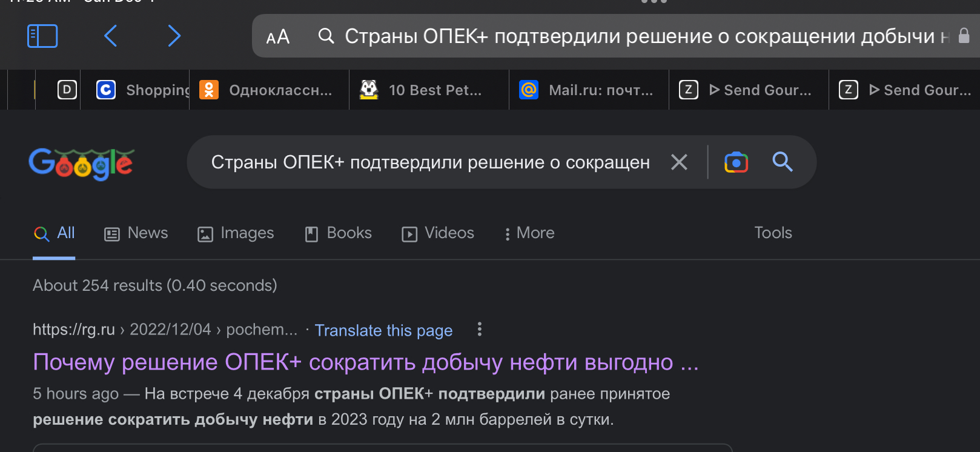Expand the More search filters menu
The width and height of the screenshot is (980, 452).
(x=529, y=233)
